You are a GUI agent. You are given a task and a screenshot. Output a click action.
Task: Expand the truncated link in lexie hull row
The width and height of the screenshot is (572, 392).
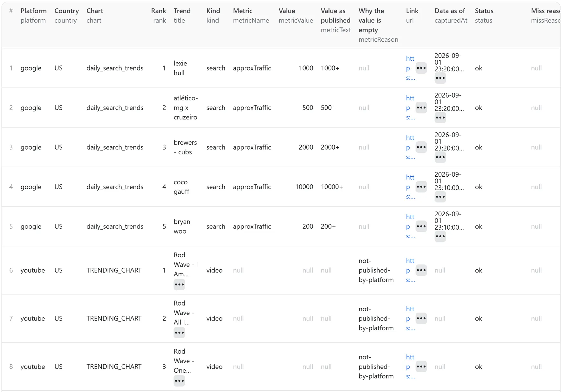click(421, 68)
